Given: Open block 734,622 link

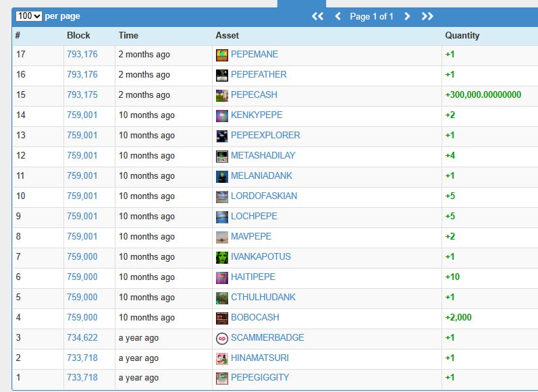Looking at the screenshot, I should pyautogui.click(x=82, y=337).
